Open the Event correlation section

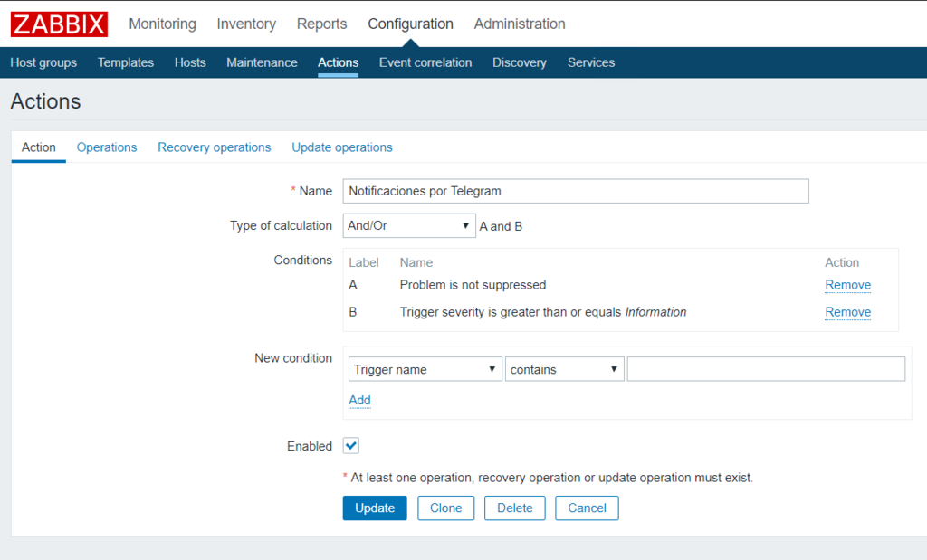pyautogui.click(x=425, y=62)
